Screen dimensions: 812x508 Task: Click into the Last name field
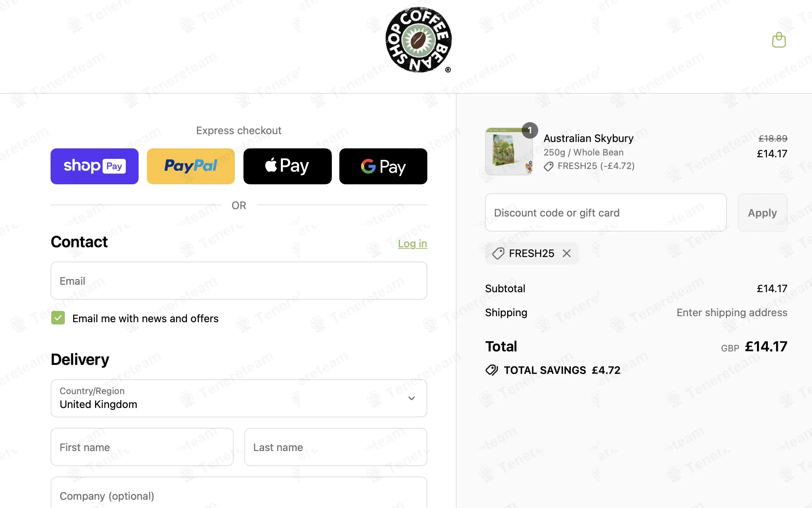pyautogui.click(x=336, y=447)
